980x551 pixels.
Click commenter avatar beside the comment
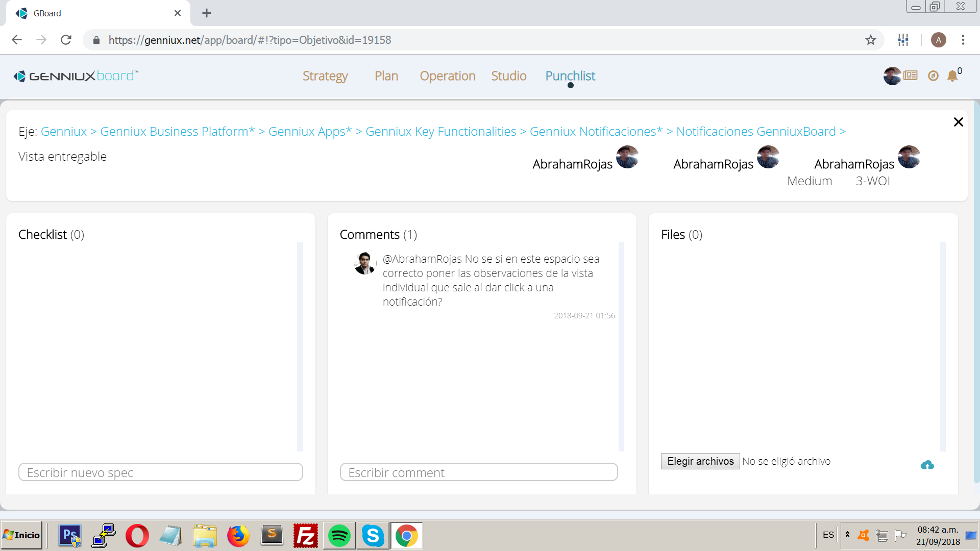(364, 263)
